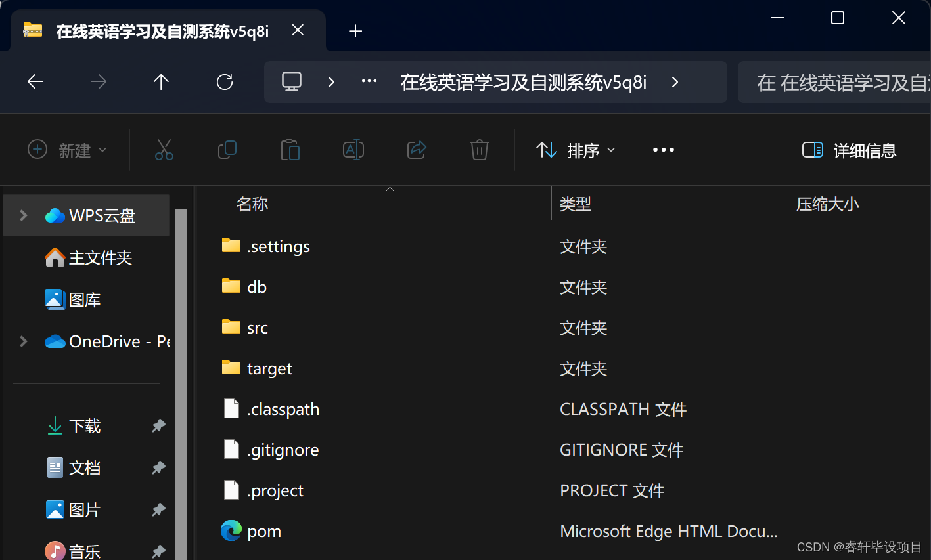Select the .settings file name
This screenshot has height=560, width=931.
[279, 246]
